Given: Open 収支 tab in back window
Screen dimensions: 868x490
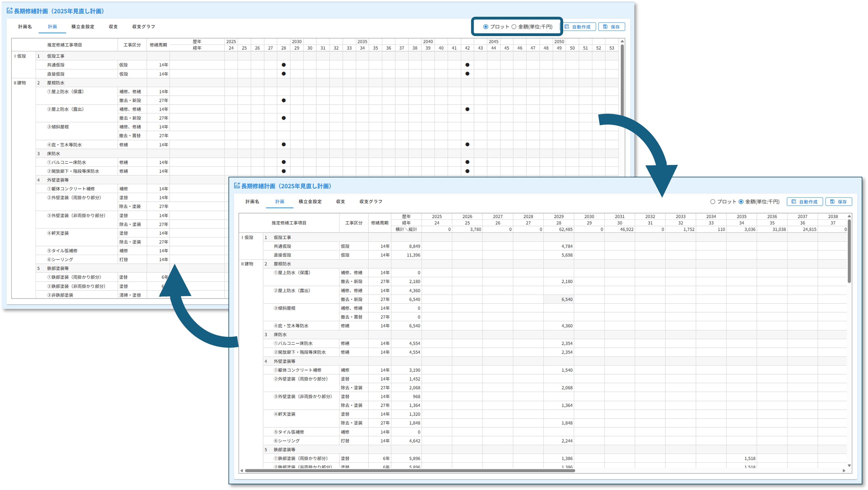Looking at the screenshot, I should point(113,27).
